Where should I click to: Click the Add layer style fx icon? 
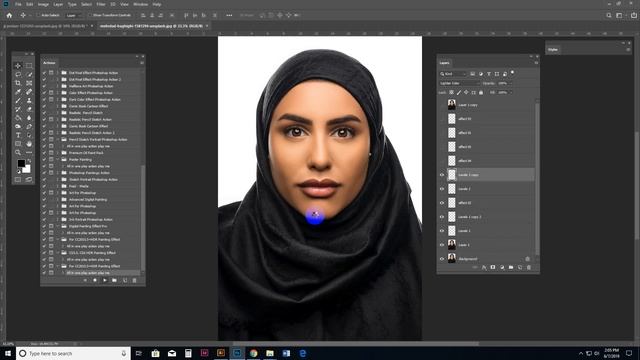tap(484, 267)
